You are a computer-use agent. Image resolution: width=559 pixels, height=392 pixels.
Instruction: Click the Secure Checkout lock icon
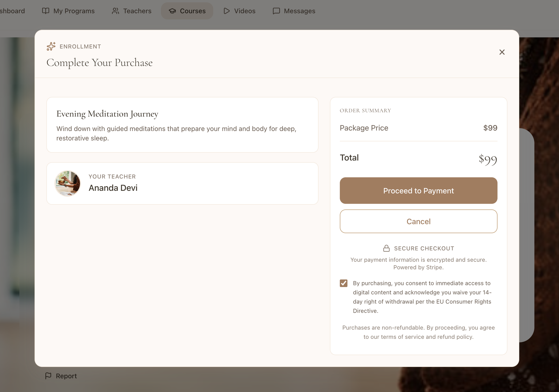(x=386, y=248)
